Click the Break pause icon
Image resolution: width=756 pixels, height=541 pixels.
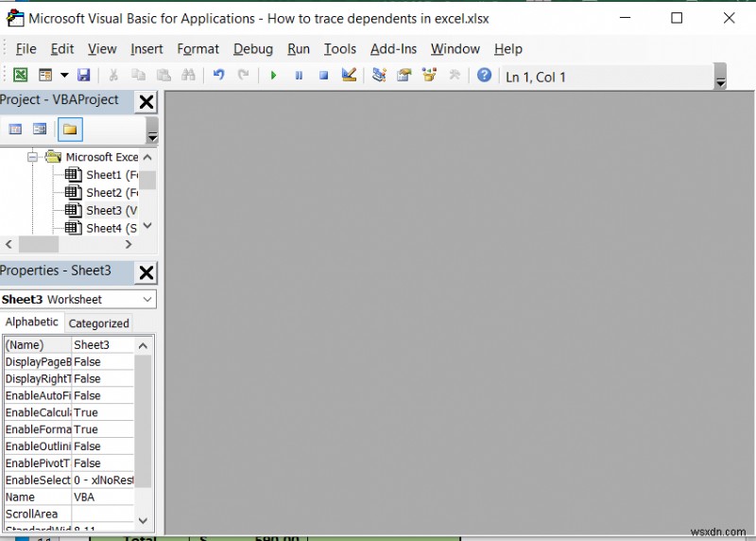click(299, 76)
